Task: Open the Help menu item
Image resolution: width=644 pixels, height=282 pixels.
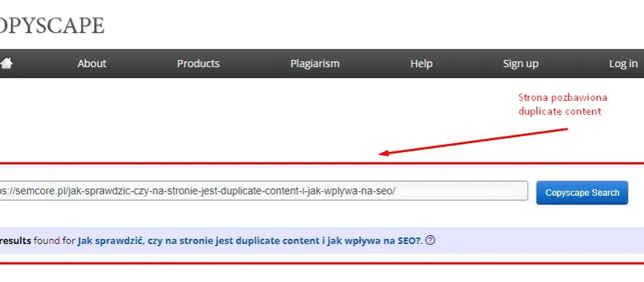Action: coord(422,64)
